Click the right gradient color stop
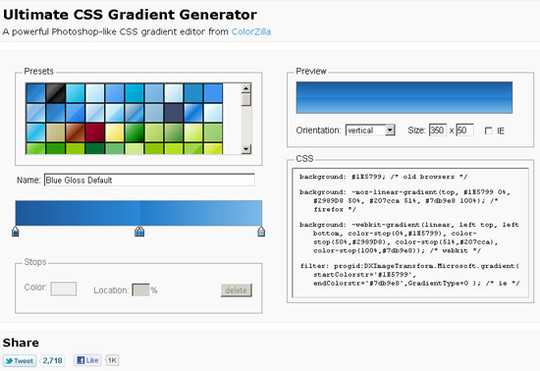Screen dimensions: 540x371 261,231
